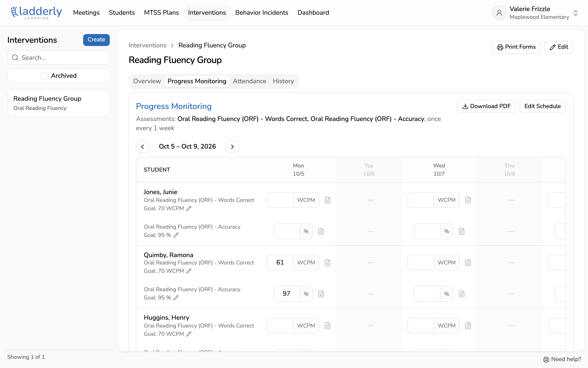
Task: Click the Ladderly Learning logo
Action: pyautogui.click(x=36, y=13)
